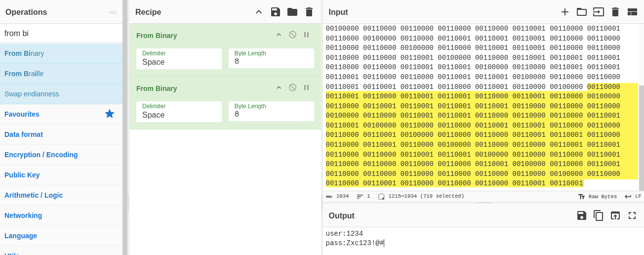
Task: Edit Byte Length of the first From Binary
Action: [x=271, y=59]
